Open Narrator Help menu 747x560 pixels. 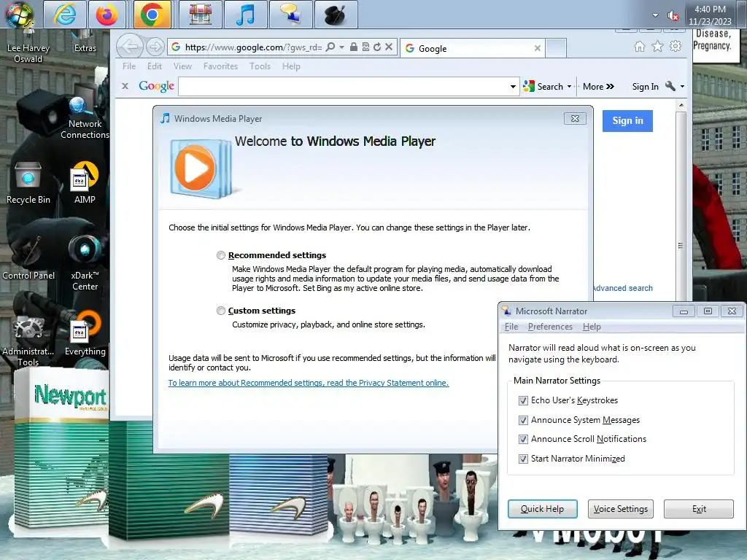[x=592, y=327]
